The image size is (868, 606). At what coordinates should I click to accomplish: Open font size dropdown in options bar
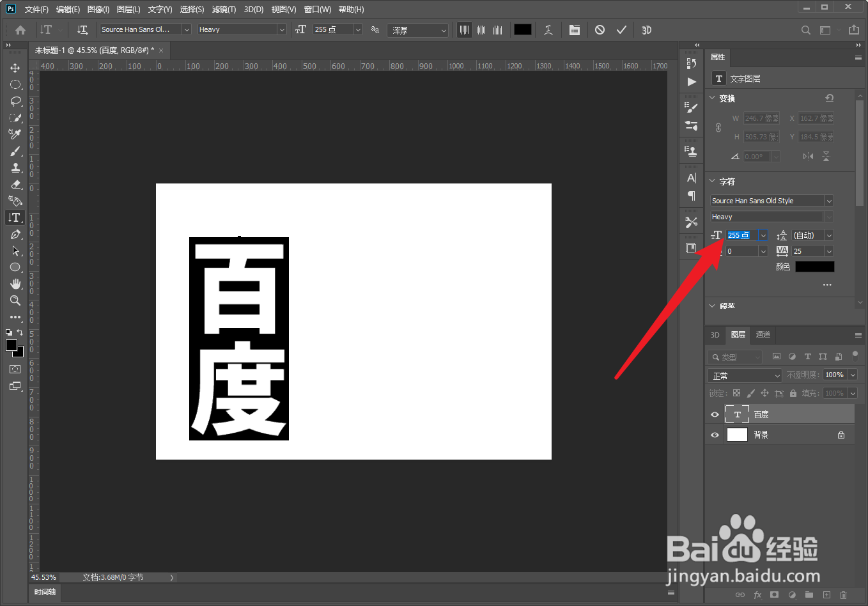(358, 29)
